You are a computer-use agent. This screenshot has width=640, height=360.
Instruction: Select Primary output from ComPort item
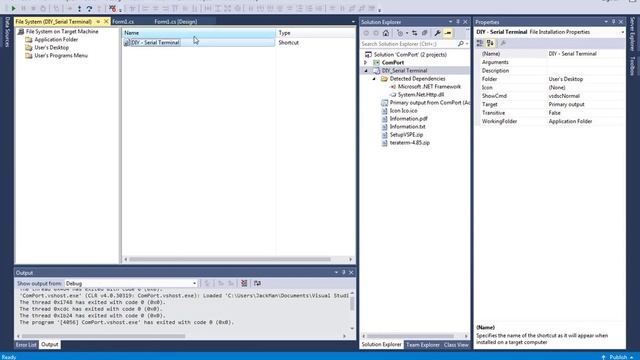[429, 103]
